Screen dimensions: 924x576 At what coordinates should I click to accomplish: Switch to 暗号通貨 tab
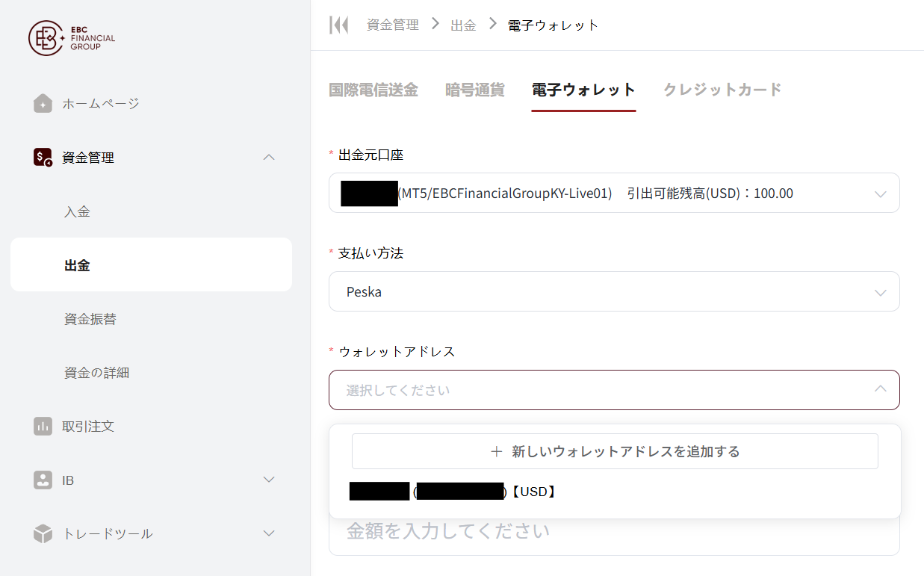tap(475, 90)
